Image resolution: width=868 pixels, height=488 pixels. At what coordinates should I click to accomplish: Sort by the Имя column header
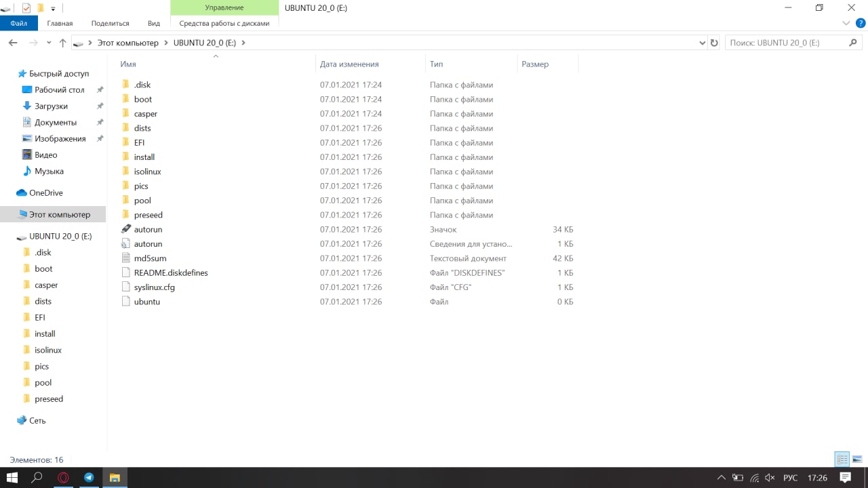click(x=128, y=64)
